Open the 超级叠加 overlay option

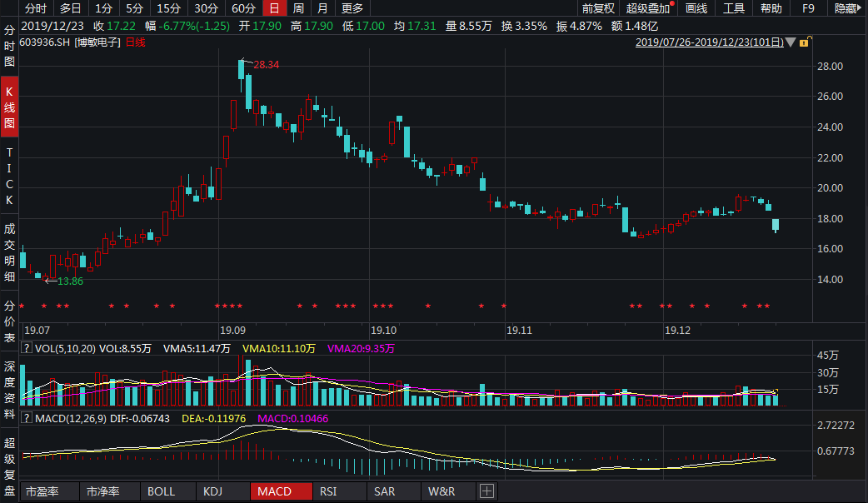click(x=648, y=8)
